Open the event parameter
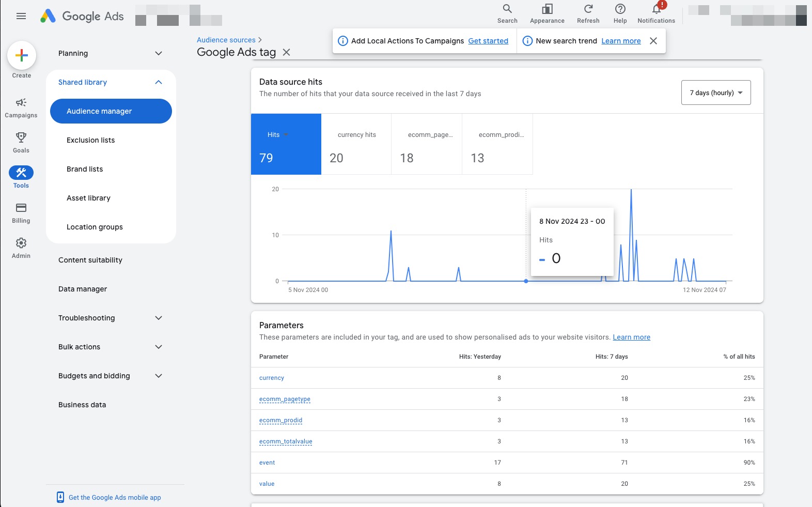The image size is (812, 507). [267, 463]
